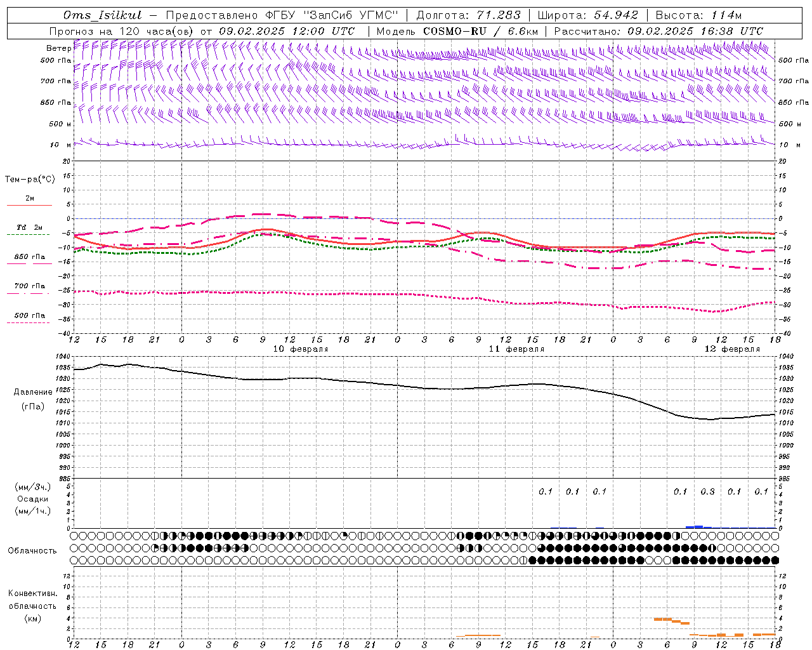This screenshot has height=650, width=812.
Task: Click the 11 февраля date label
Action: pyautogui.click(x=516, y=349)
